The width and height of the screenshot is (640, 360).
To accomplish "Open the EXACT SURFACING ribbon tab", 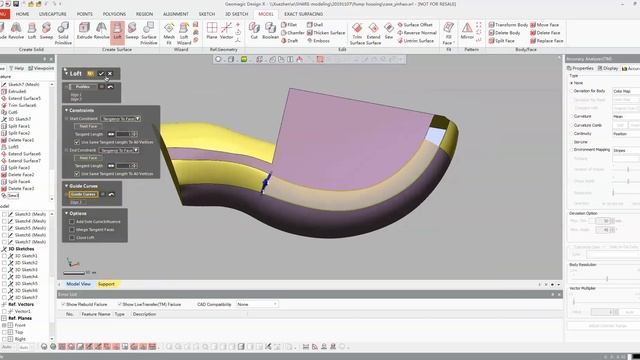I will 304,14.
